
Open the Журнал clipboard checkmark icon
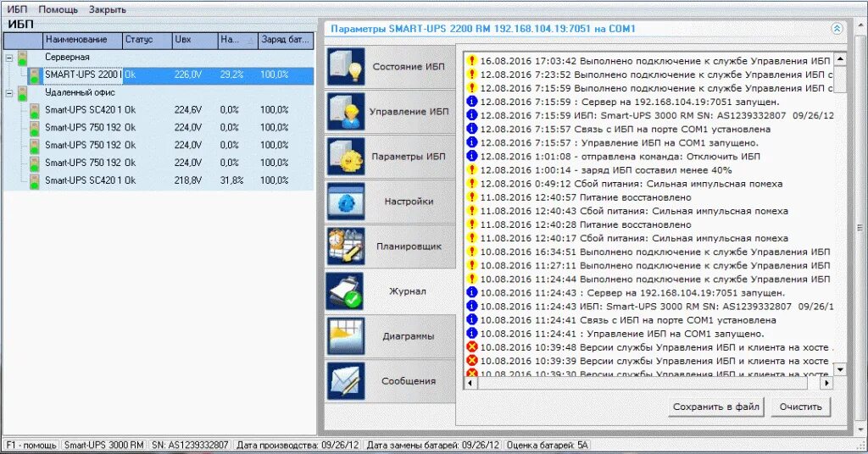346,291
